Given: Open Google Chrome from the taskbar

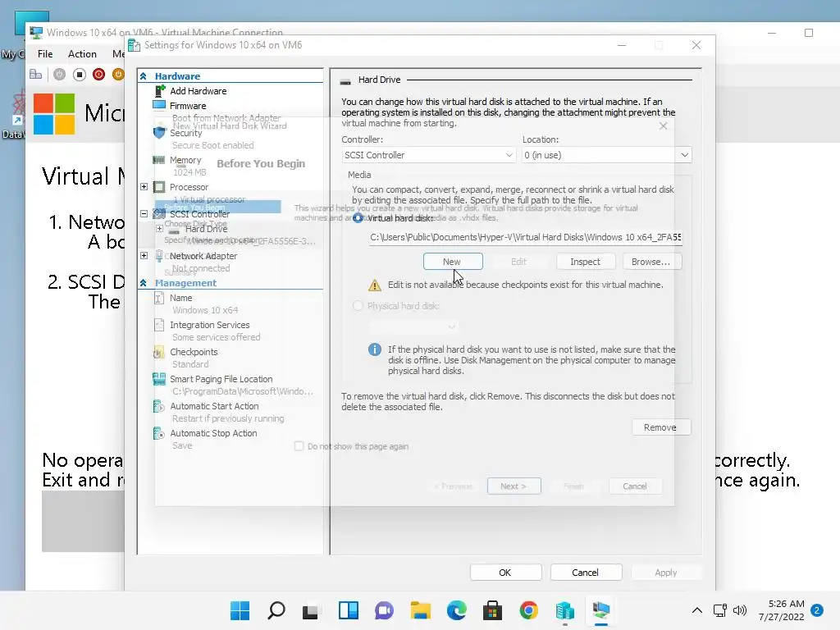Looking at the screenshot, I should (529, 610).
